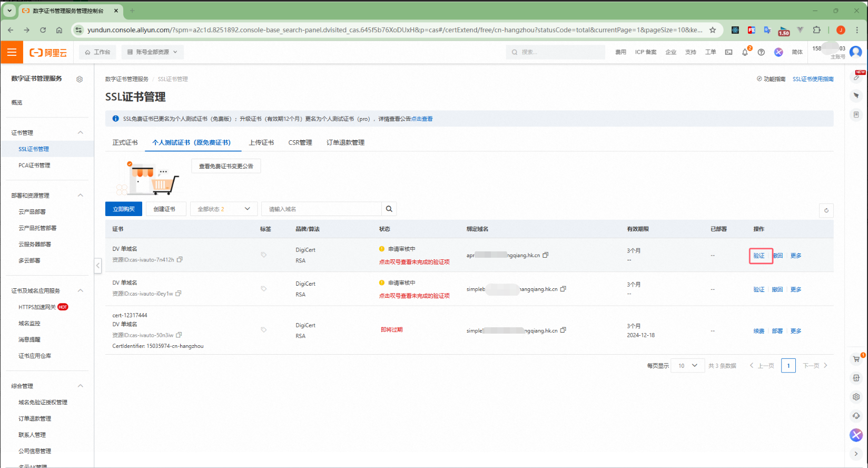Refresh the certificate list
Image resolution: width=868 pixels, height=468 pixels.
[x=826, y=210]
